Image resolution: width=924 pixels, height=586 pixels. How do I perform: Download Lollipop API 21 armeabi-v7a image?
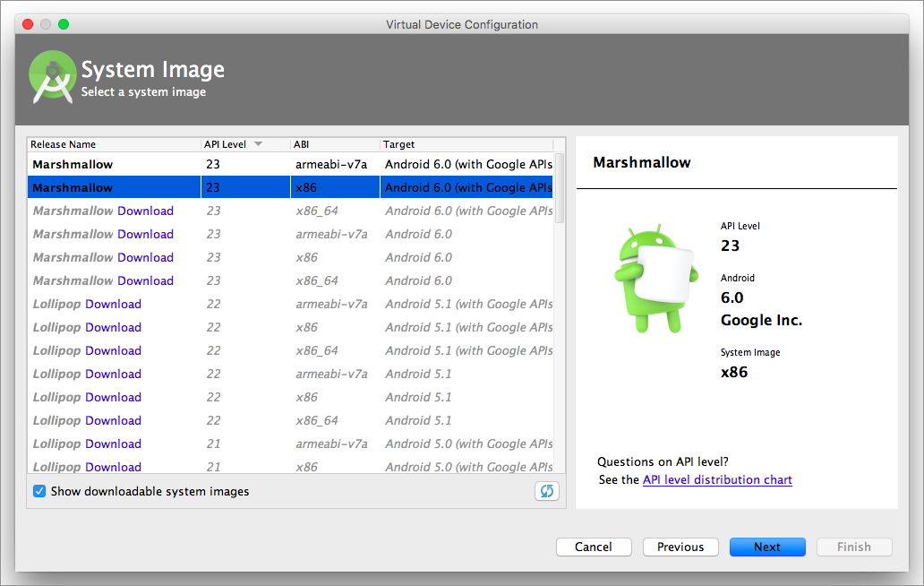[x=113, y=444]
